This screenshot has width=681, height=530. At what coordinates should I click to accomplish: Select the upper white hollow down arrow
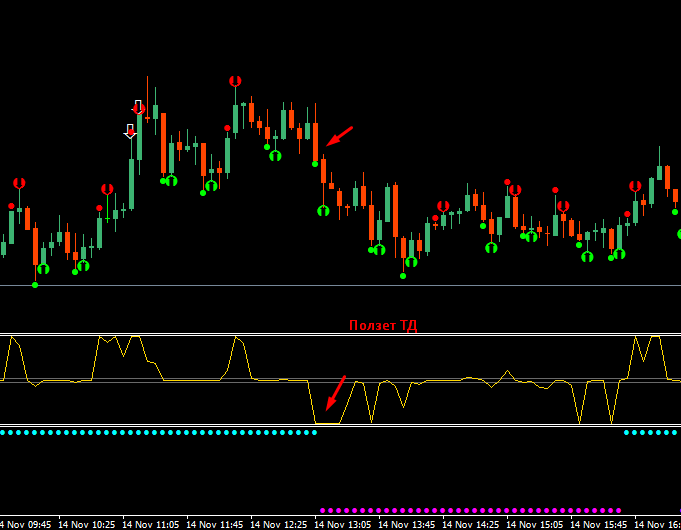coord(138,107)
